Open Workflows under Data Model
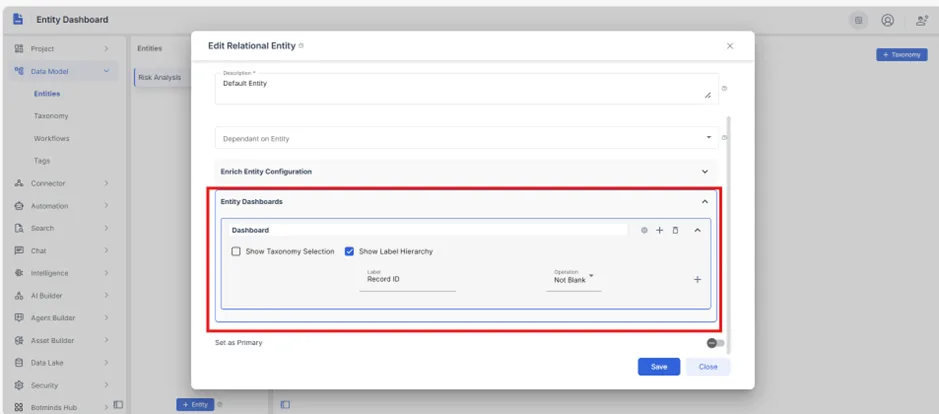The image size is (939, 414). coord(52,138)
